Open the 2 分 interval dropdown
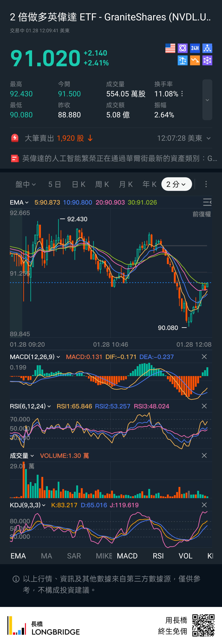Viewport: 222px width, 644px height. tap(176, 184)
